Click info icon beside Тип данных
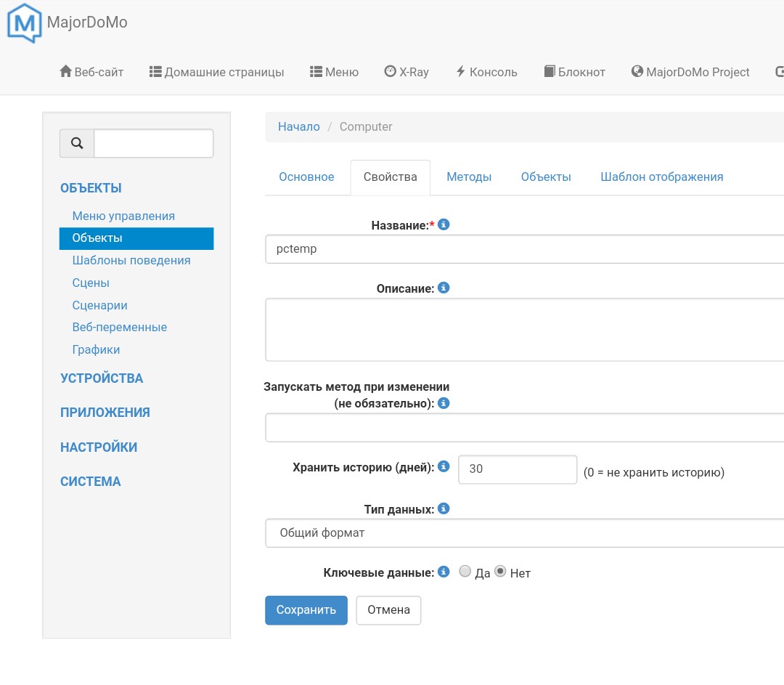784x685 pixels. tap(444, 508)
